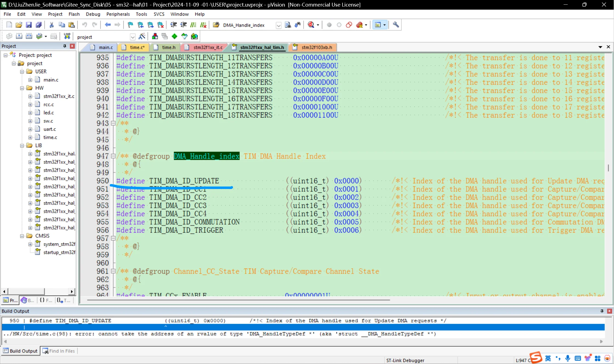Open Options for Target magic wand icon
The height and width of the screenshot is (364, 614).
click(x=142, y=36)
